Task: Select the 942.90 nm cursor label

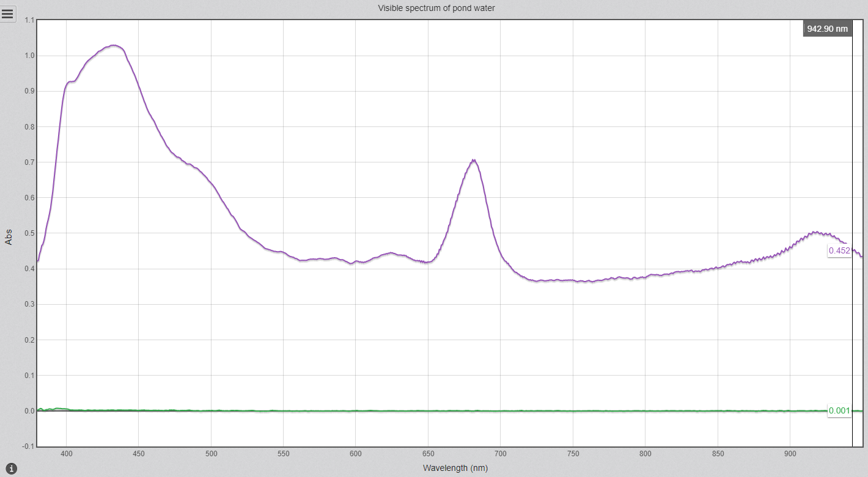Action: click(x=828, y=29)
